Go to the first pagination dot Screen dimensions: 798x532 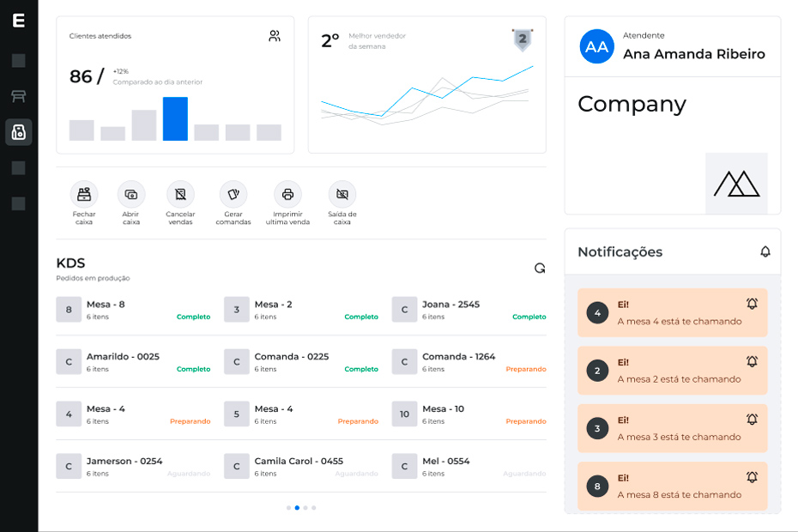click(288, 508)
